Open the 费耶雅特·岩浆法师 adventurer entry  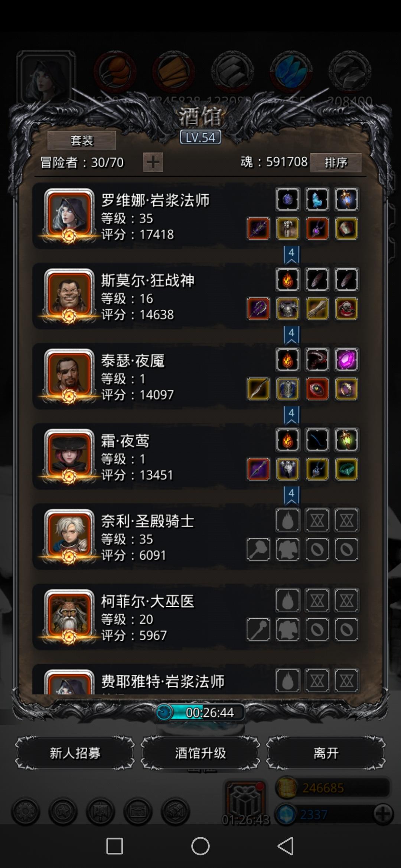pos(197,680)
